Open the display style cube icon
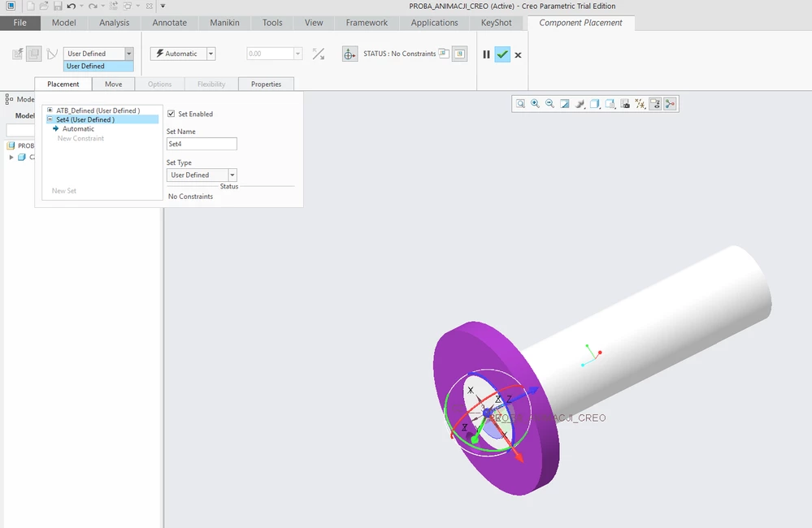 tap(595, 104)
